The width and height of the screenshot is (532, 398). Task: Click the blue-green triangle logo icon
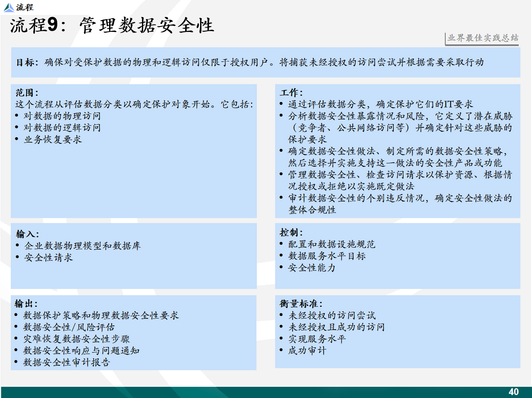coord(9,7)
